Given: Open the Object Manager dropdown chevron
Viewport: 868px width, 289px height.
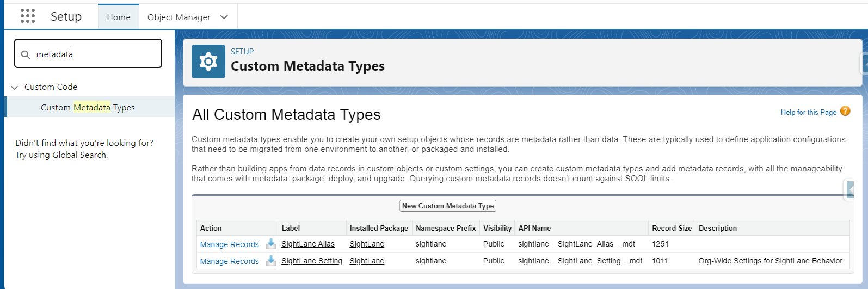Looking at the screenshot, I should [224, 17].
